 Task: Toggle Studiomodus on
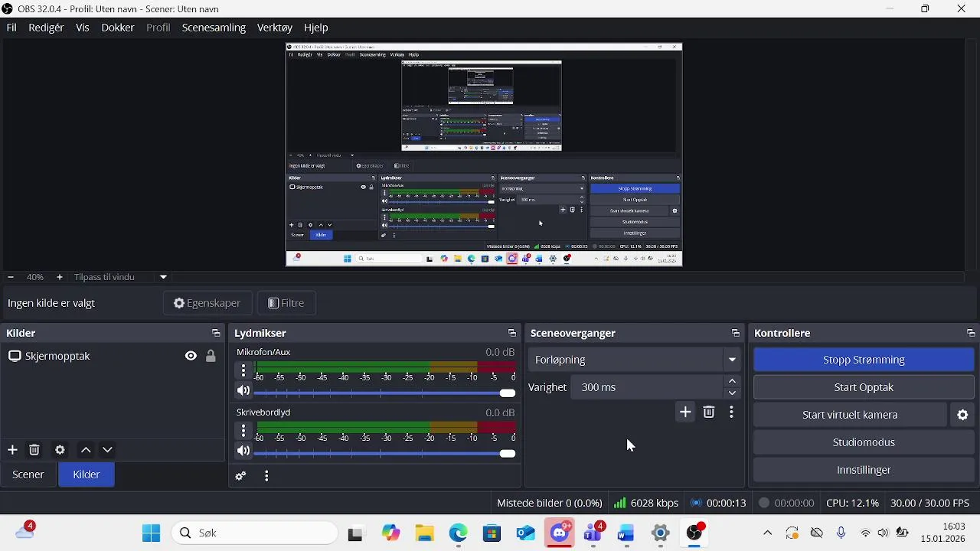864,442
